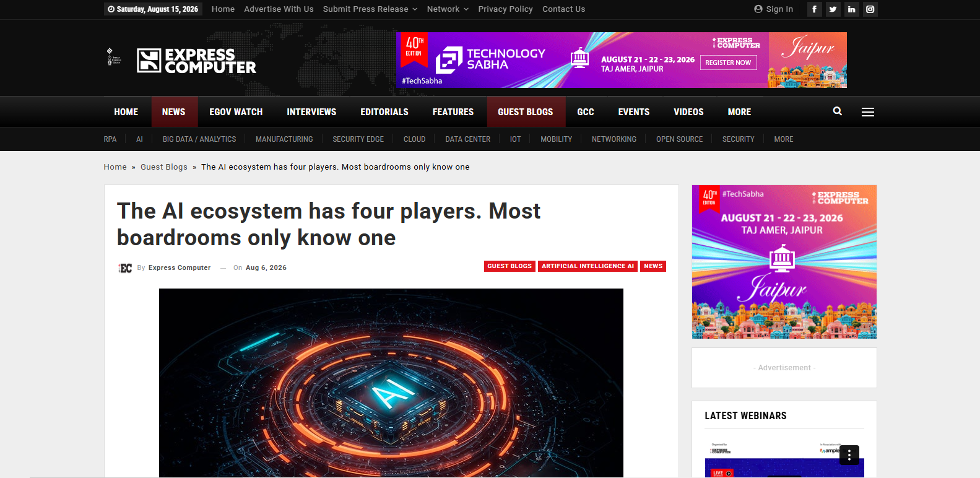Select the Security topic link

pos(738,139)
